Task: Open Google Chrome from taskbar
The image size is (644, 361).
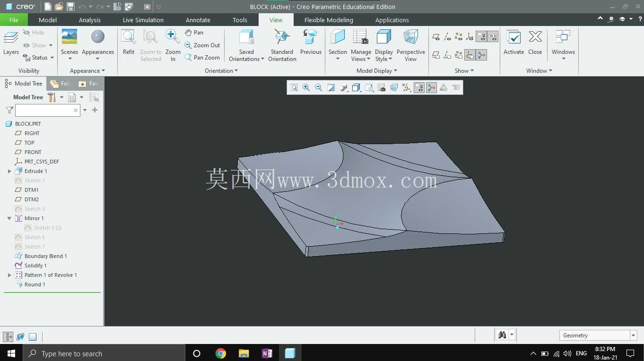Action: click(220, 353)
